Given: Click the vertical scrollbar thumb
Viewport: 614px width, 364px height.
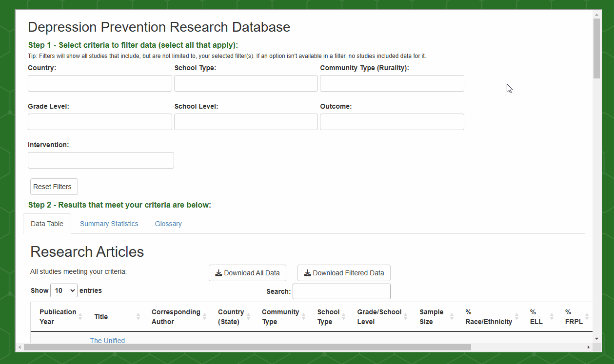Looking at the screenshot, I should pos(596,48).
